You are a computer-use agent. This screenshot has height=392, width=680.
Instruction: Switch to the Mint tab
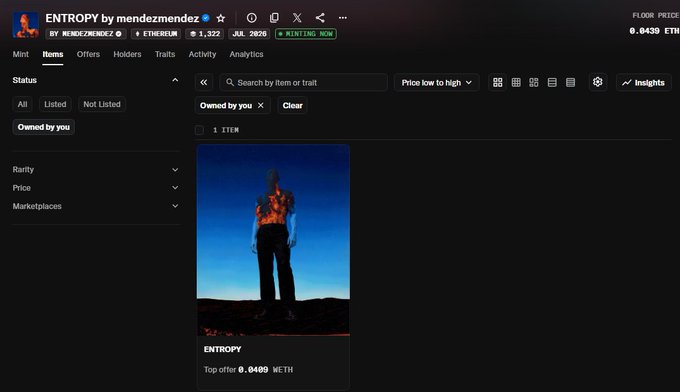click(x=20, y=54)
